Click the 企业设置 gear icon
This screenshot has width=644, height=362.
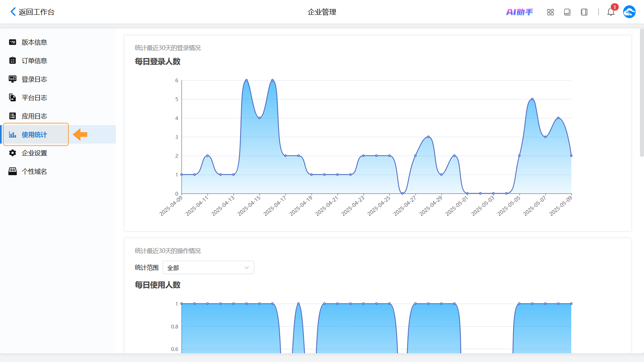point(13,153)
